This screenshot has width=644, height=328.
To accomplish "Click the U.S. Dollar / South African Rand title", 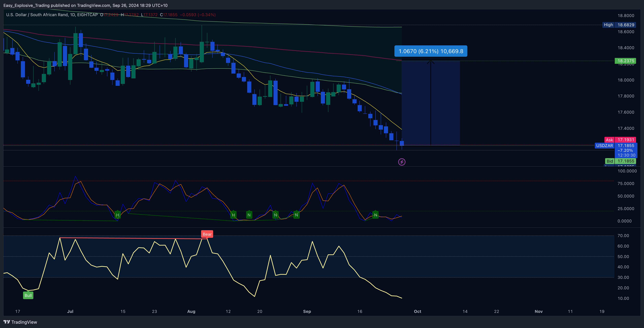I will (37, 15).
